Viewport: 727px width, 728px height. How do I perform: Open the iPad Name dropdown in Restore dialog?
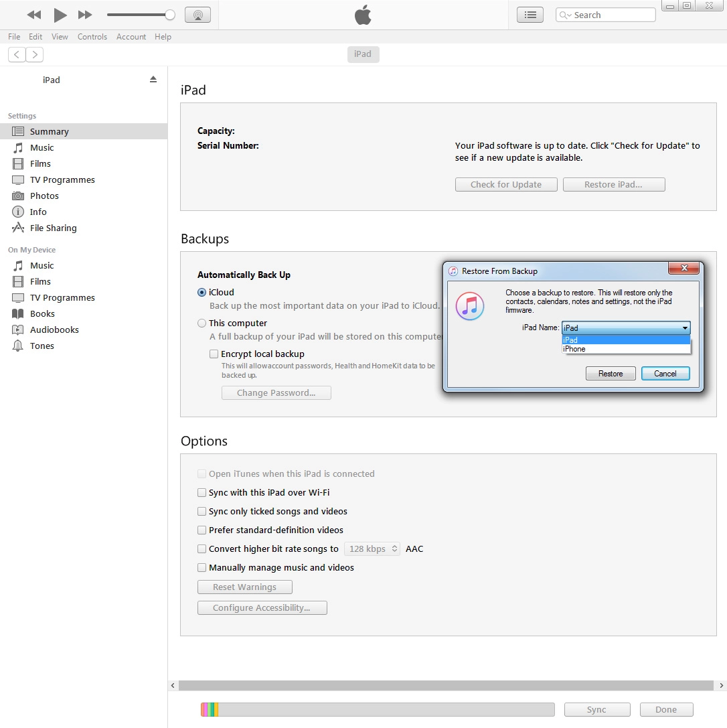(685, 327)
